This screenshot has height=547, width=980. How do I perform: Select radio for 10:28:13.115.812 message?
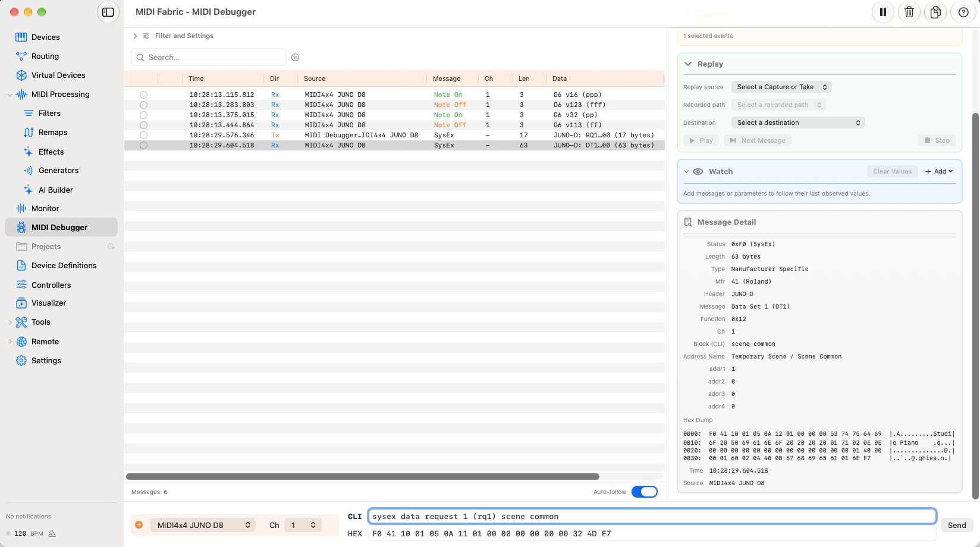pyautogui.click(x=143, y=95)
